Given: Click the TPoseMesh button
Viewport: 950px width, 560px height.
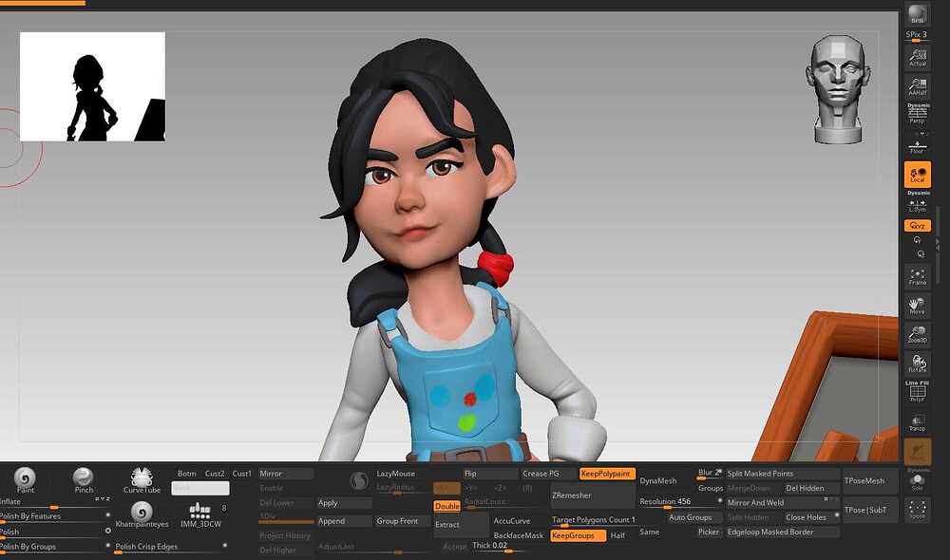Looking at the screenshot, I should [870, 480].
